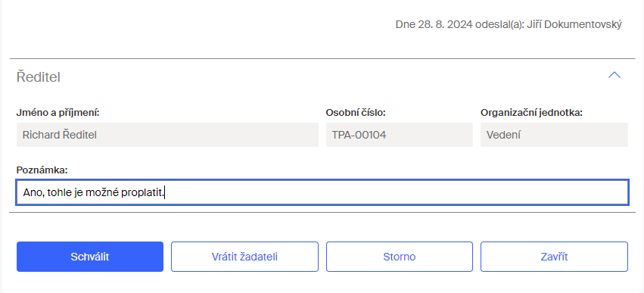The width and height of the screenshot is (644, 293).
Task: Select the TPA-00104 personal number field
Action: pos(400,135)
